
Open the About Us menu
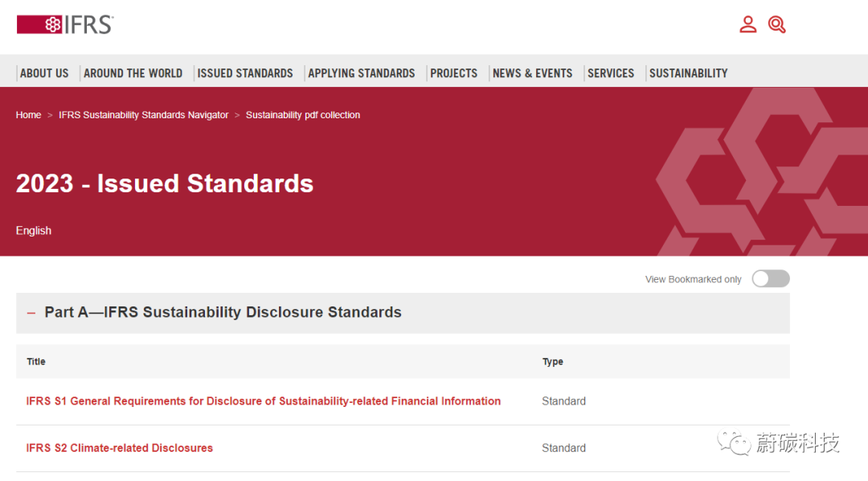pyautogui.click(x=44, y=73)
